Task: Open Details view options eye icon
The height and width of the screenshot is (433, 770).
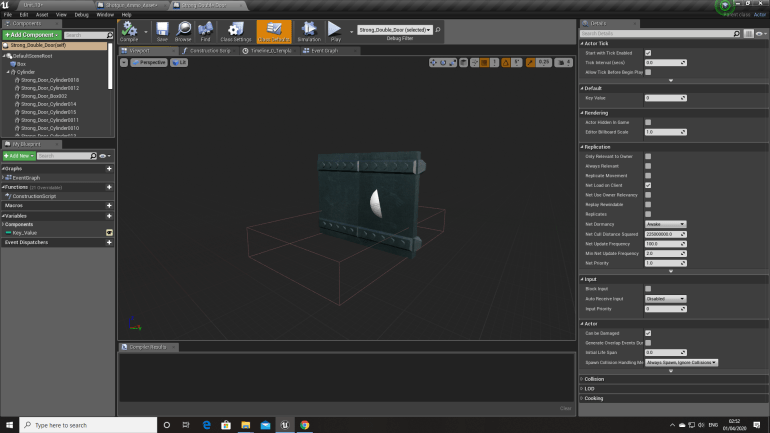Action: click(761, 33)
